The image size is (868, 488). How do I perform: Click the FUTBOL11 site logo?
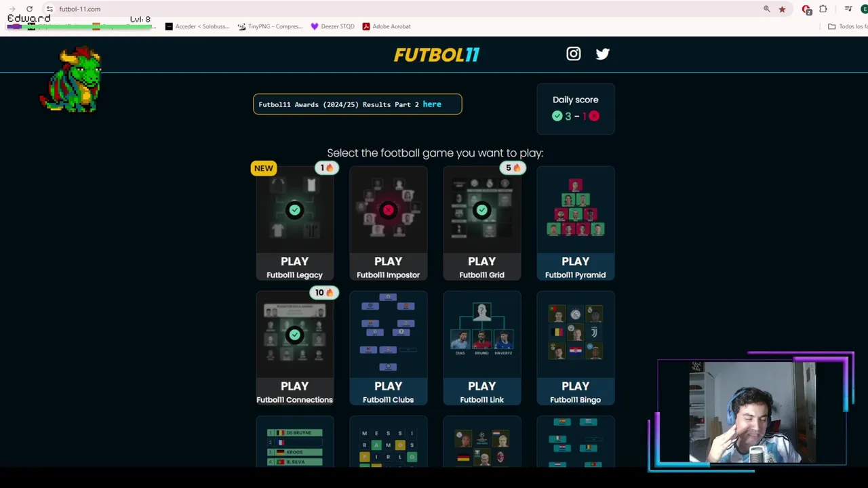point(437,54)
